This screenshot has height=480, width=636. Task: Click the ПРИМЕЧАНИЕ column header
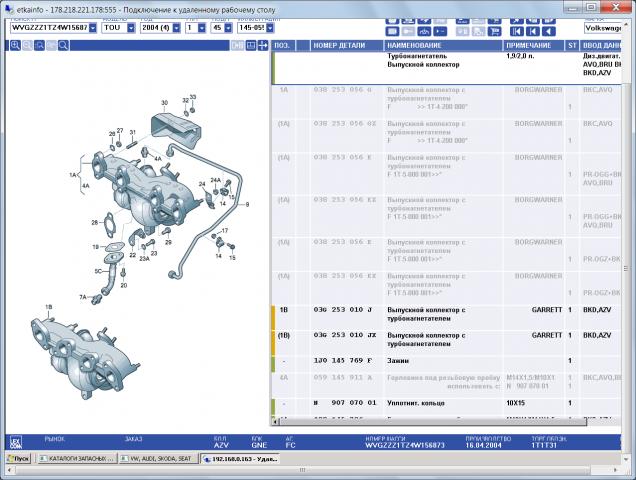(x=534, y=45)
